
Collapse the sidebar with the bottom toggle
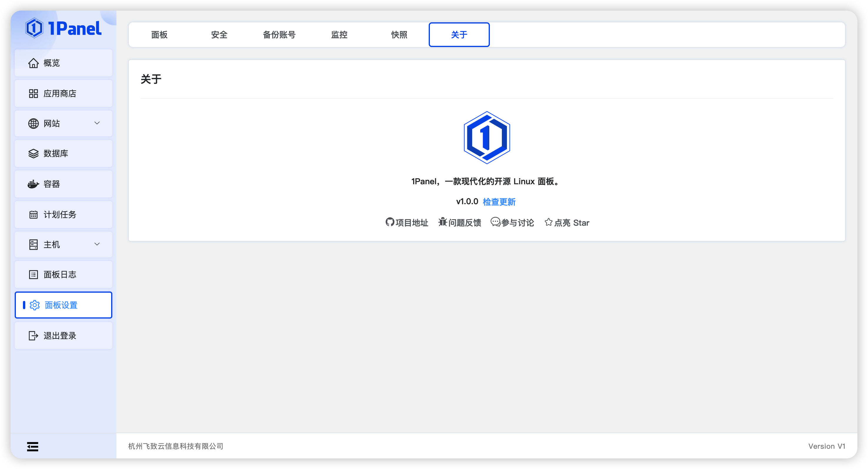[x=32, y=446]
